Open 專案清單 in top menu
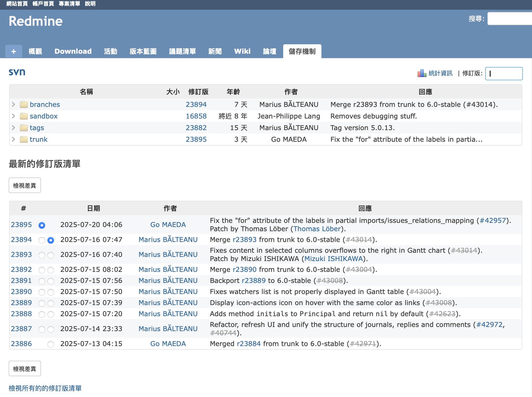Image resolution: width=532 pixels, height=397 pixels. 69,4
